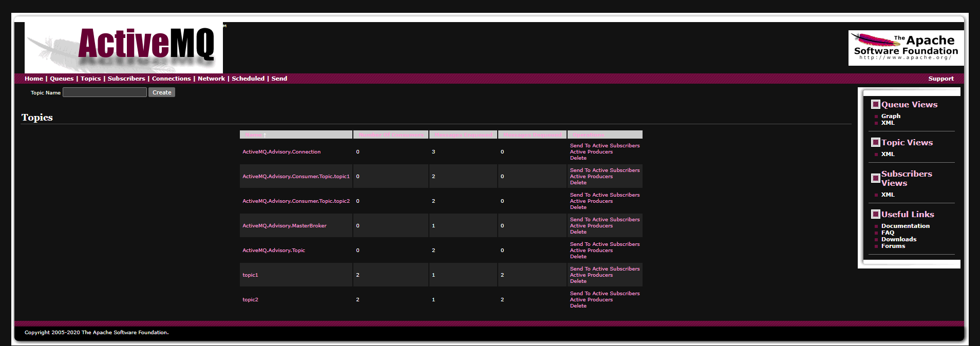Open the Downloads useful link
This screenshot has width=980, height=346.
(899, 239)
